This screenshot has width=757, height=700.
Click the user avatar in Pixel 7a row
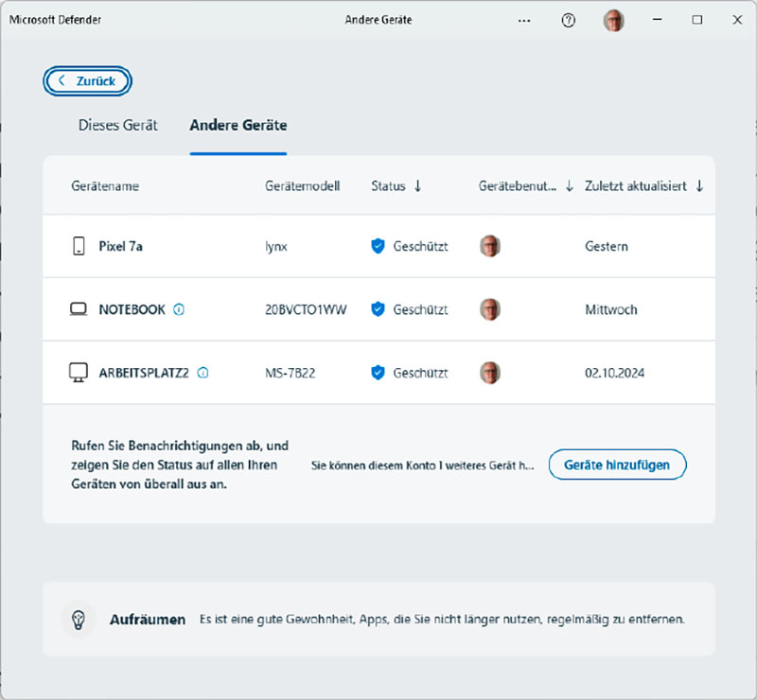[x=489, y=246]
